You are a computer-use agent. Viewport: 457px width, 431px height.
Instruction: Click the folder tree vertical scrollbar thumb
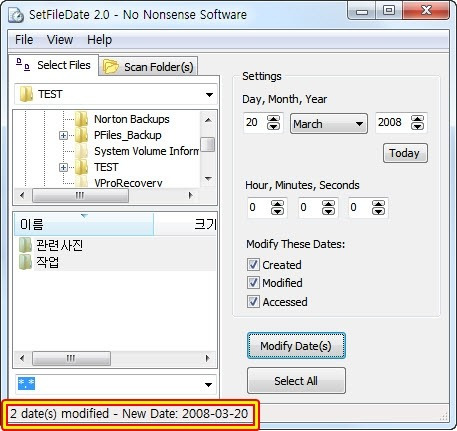[x=208, y=144]
